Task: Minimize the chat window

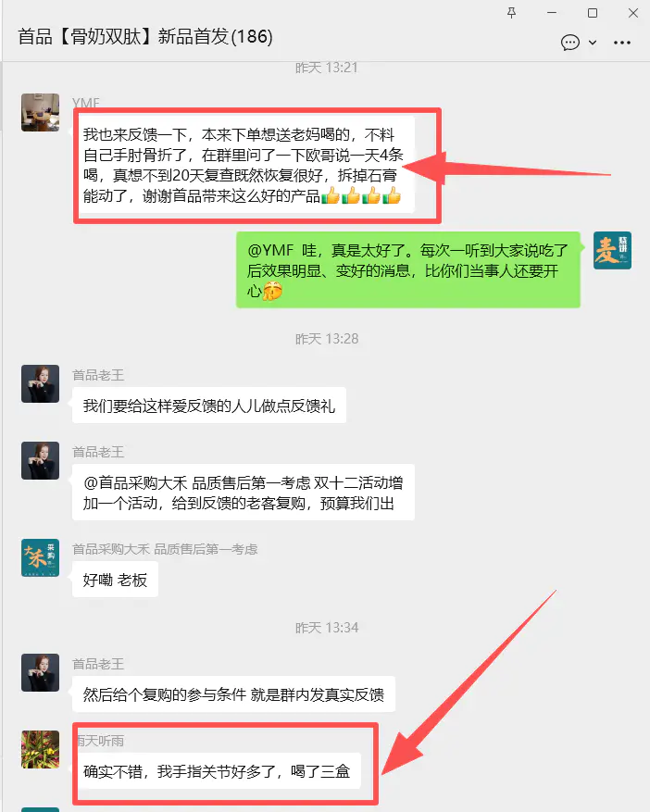Action: 552,13
